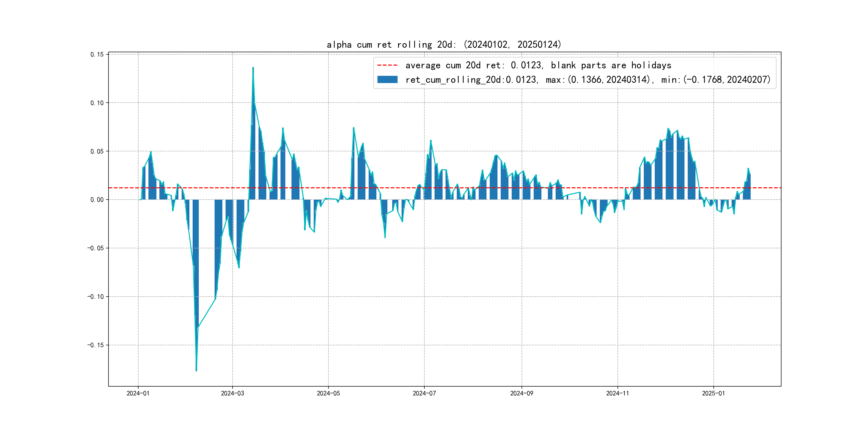
Task: Click the 0.10 y-axis tick label
Action: pos(97,103)
